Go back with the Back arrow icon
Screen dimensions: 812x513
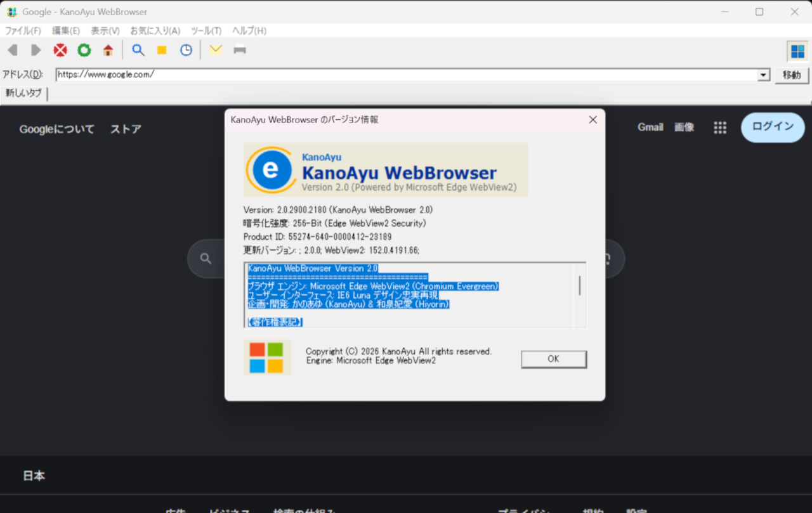[x=12, y=50]
